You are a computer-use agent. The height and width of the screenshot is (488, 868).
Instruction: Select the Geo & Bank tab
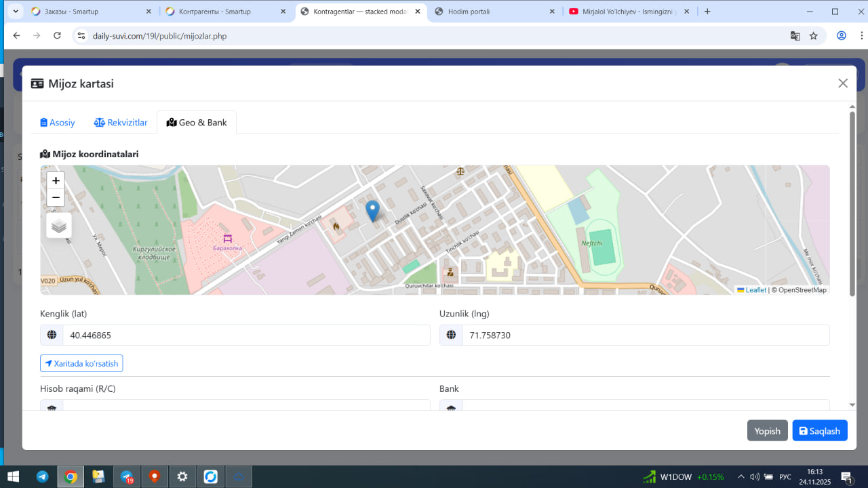pyautogui.click(x=197, y=123)
